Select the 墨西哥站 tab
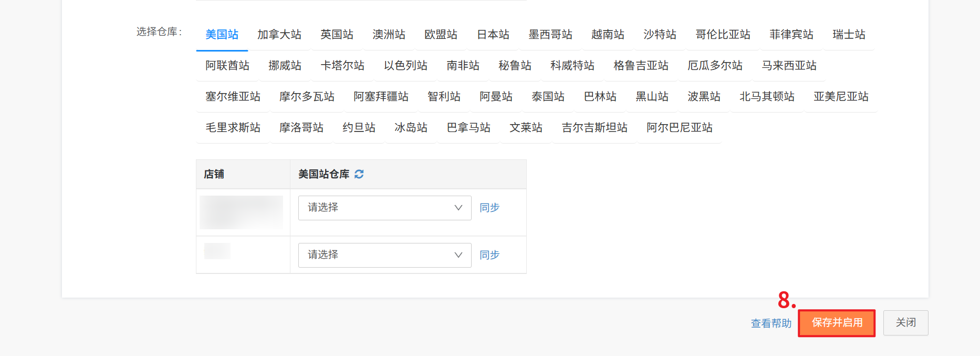 tap(550, 35)
